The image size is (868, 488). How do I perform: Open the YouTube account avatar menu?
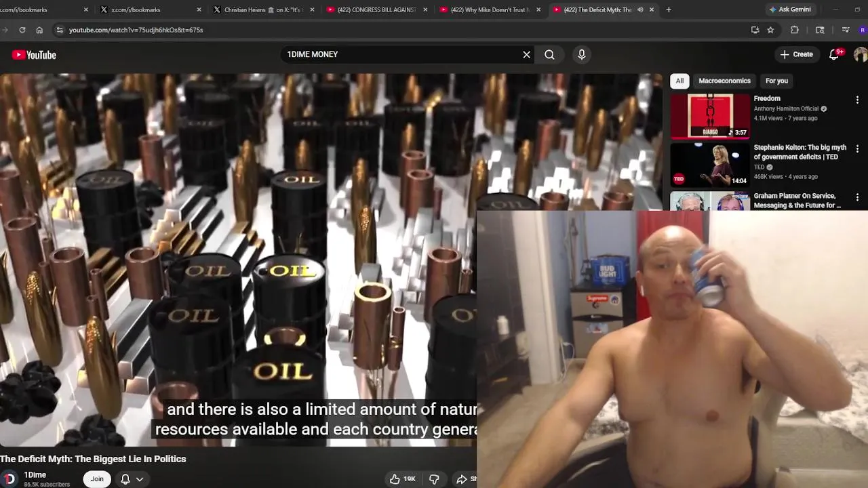(861, 54)
